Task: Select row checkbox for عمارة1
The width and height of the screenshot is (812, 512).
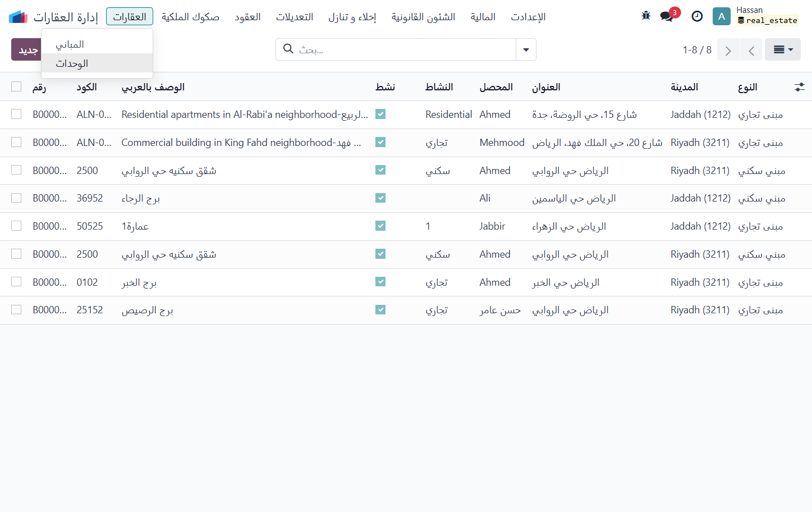Action: coord(16,226)
